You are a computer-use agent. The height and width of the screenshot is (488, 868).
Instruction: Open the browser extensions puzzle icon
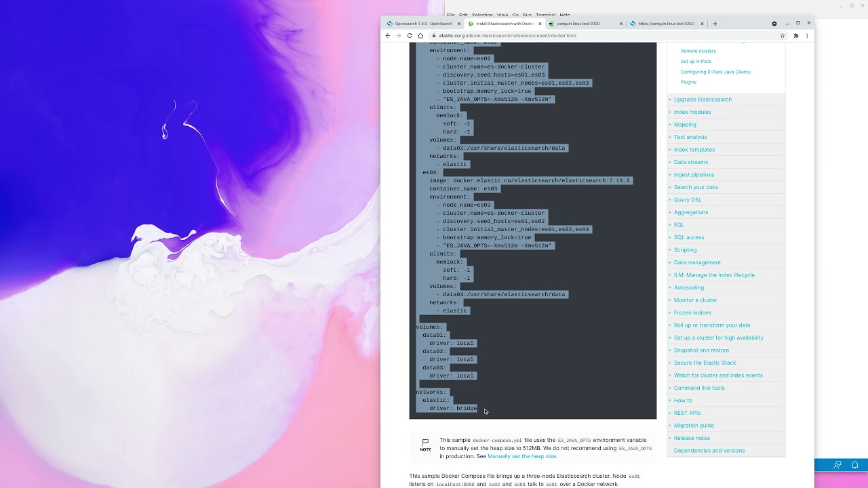pos(796,35)
